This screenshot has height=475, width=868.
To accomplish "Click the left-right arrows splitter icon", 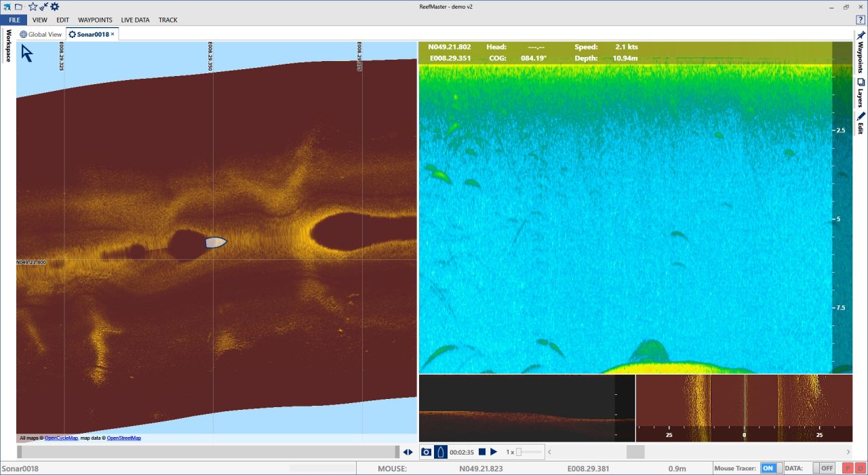I will (x=408, y=452).
